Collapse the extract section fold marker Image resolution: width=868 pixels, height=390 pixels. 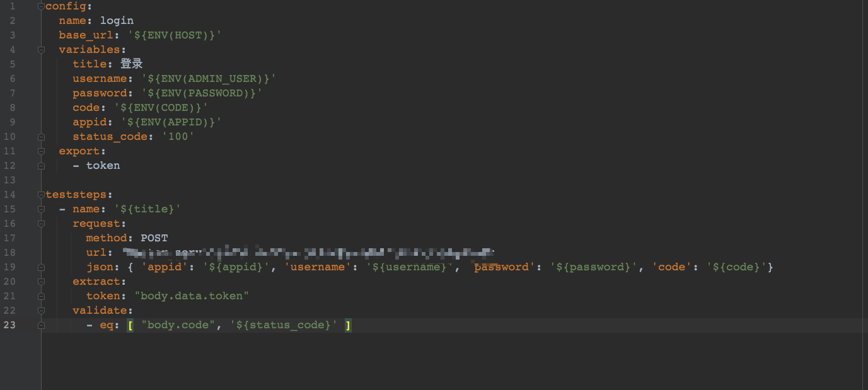click(x=41, y=281)
